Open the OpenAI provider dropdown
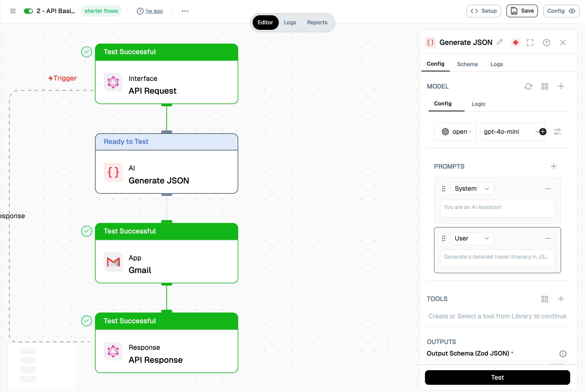The width and height of the screenshot is (585, 392). point(455,132)
